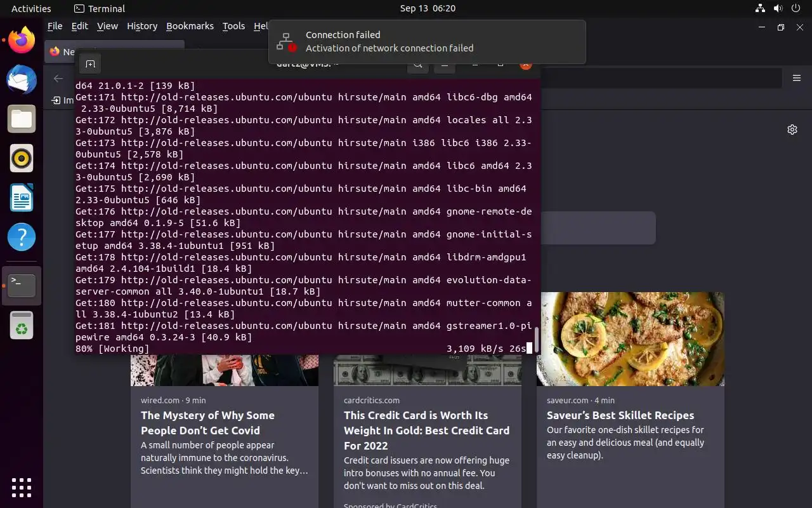The height and width of the screenshot is (508, 812).
Task: Open the Firefox View menu
Action: 107,26
